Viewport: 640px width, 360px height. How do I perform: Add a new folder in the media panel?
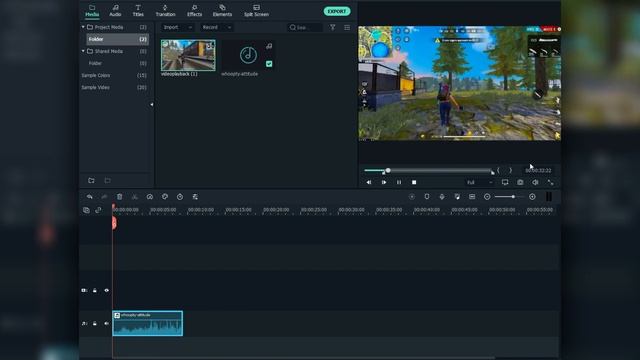(91, 180)
